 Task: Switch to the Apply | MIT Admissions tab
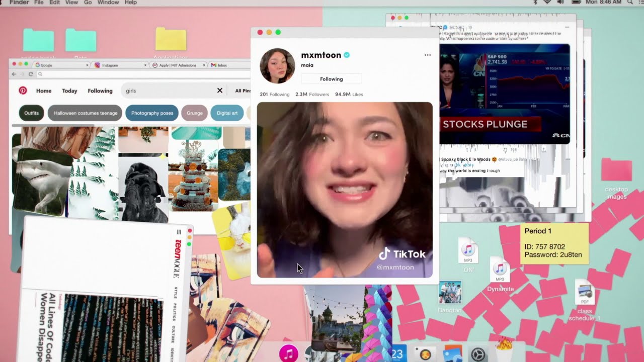[x=179, y=65]
